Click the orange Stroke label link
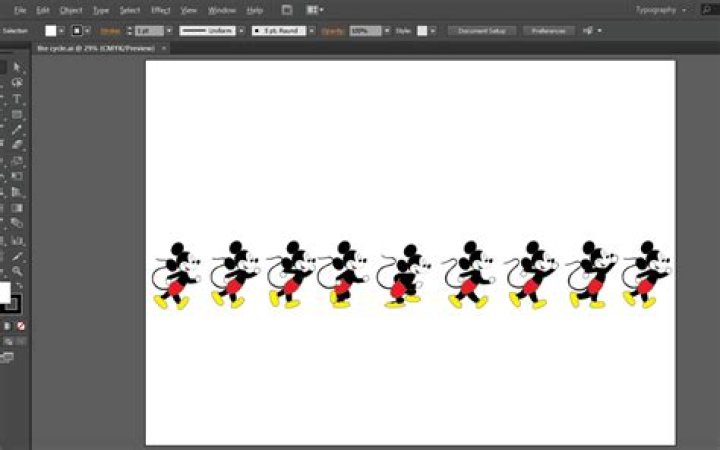 click(110, 31)
